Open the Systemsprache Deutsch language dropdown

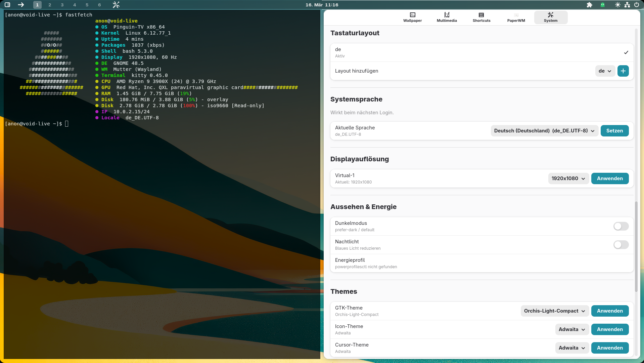(544, 131)
